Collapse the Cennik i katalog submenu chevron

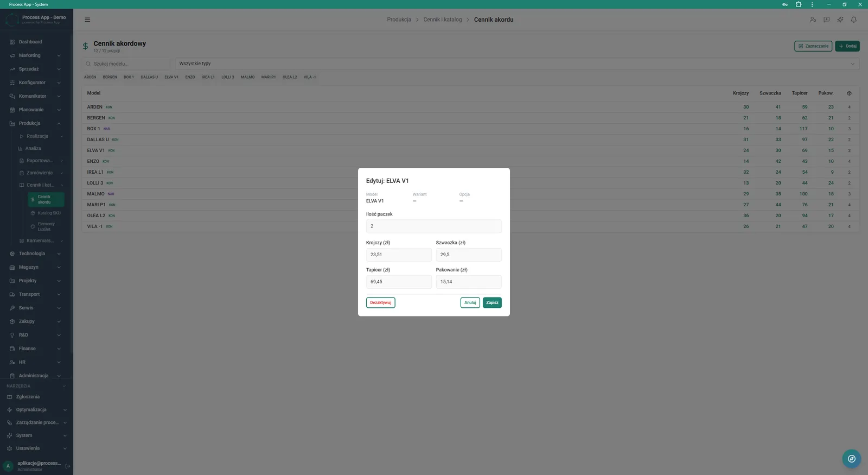(x=62, y=185)
